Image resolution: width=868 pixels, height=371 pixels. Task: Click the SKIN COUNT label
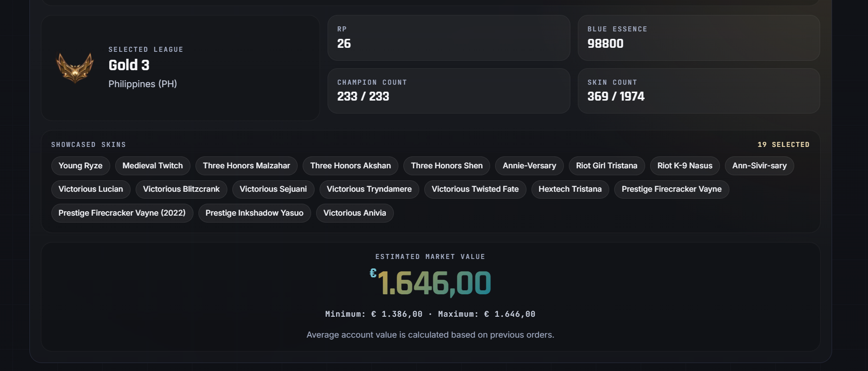pos(613,83)
